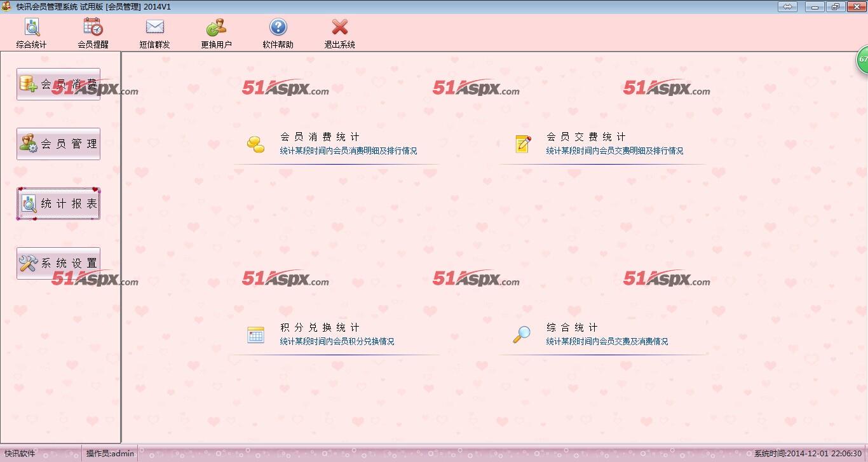Restore down the application window
Screen dimensions: 868x462
pyautogui.click(x=834, y=7)
